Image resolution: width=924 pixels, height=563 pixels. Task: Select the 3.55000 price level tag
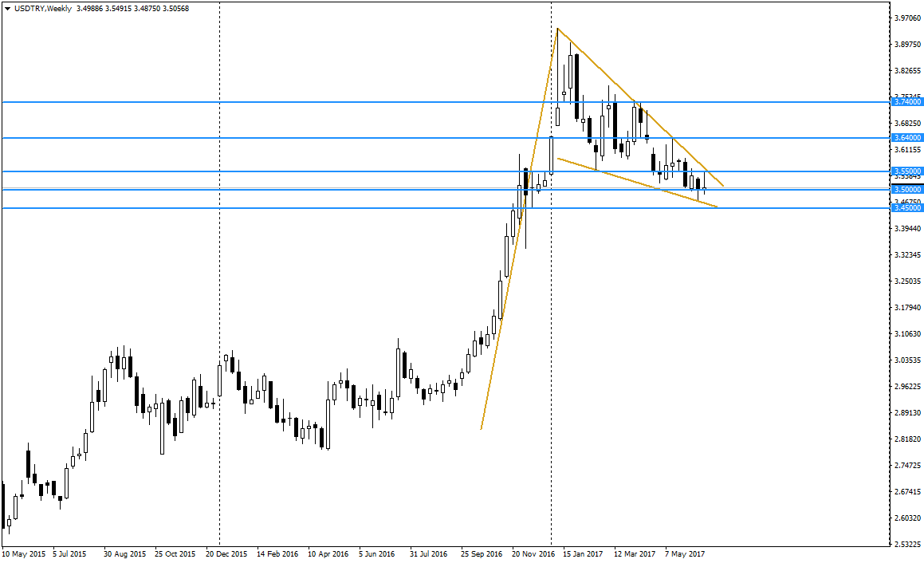click(x=906, y=171)
